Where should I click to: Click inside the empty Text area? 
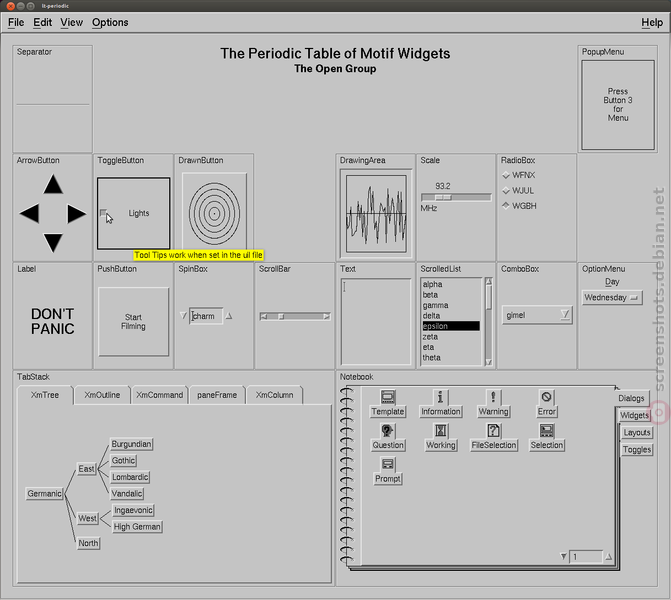tap(376, 322)
